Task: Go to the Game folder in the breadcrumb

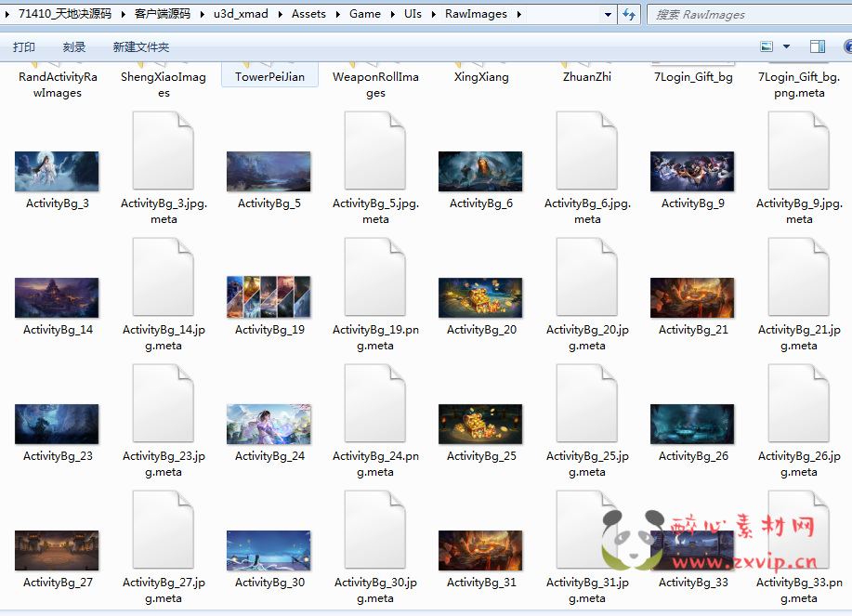Action: [365, 14]
